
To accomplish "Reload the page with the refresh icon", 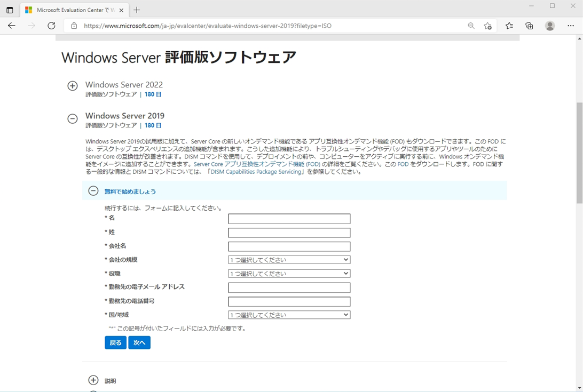I will (x=51, y=26).
